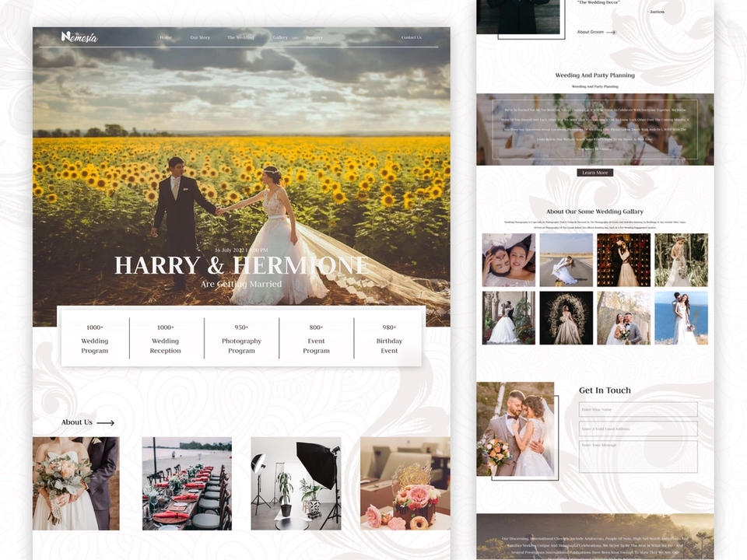Open the photography studio lights photo
This screenshot has height=560, width=747.
pyautogui.click(x=296, y=483)
